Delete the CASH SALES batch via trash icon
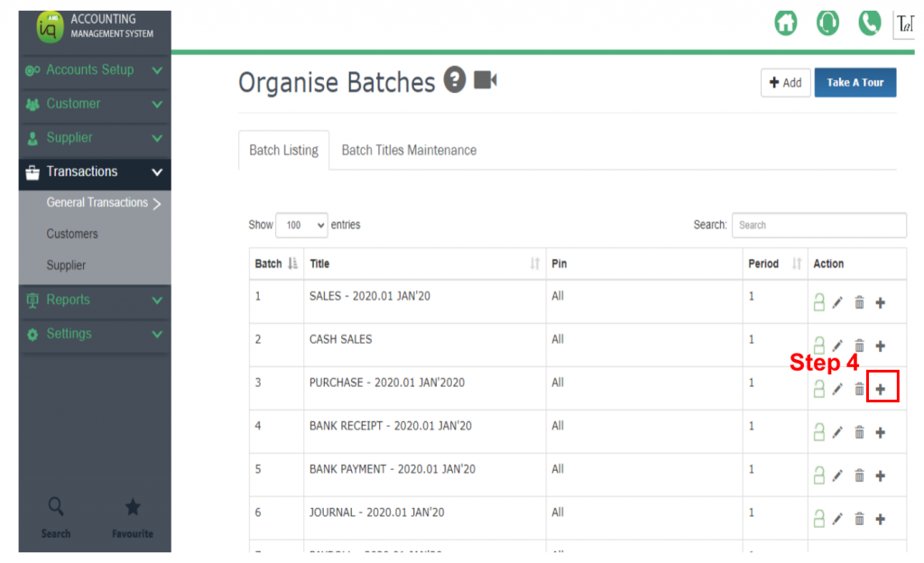924x563 pixels. pyautogui.click(x=859, y=346)
